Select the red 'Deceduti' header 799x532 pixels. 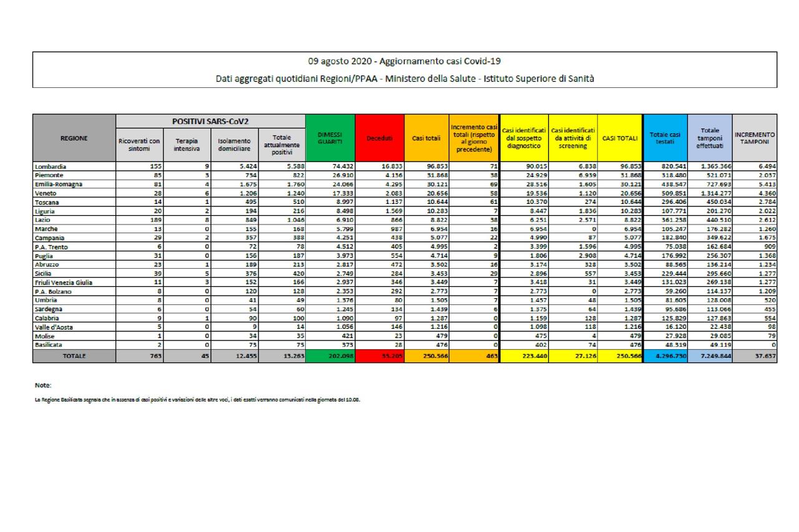(380, 139)
